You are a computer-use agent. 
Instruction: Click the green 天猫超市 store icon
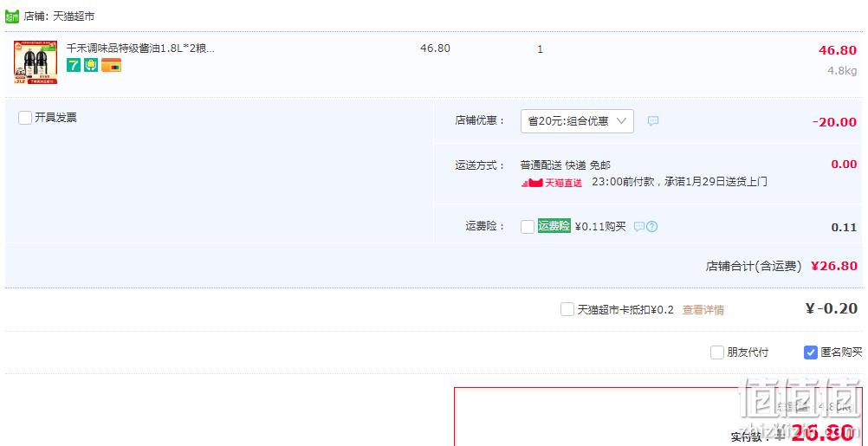tap(12, 16)
